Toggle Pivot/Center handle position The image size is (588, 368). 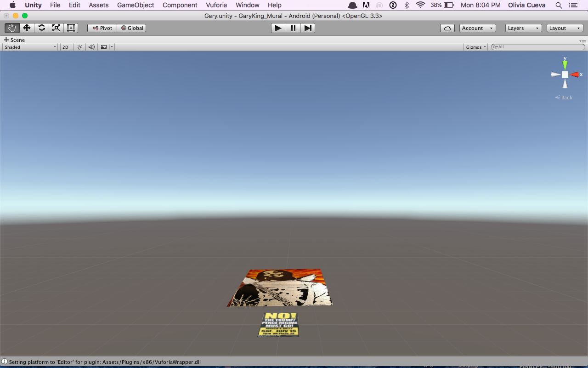click(102, 28)
